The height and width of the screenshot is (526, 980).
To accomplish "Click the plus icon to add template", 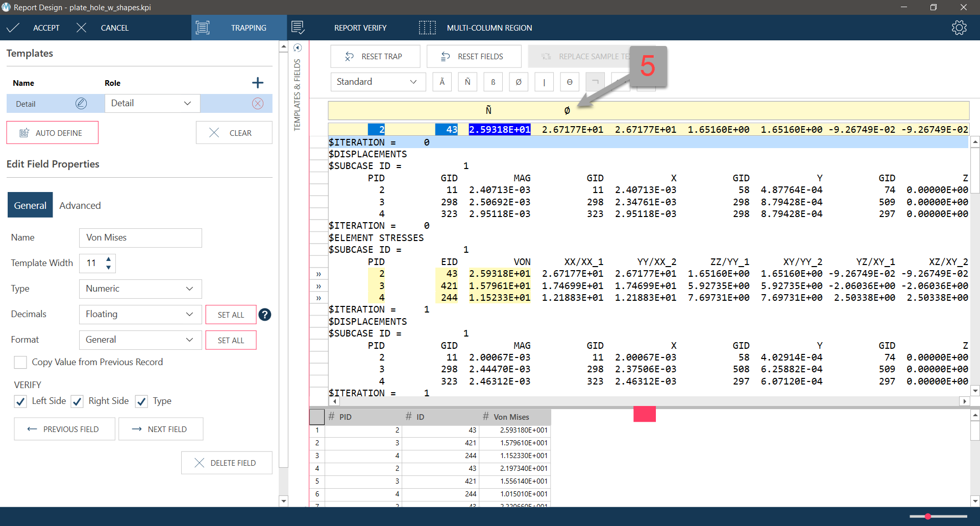I will [x=258, y=83].
